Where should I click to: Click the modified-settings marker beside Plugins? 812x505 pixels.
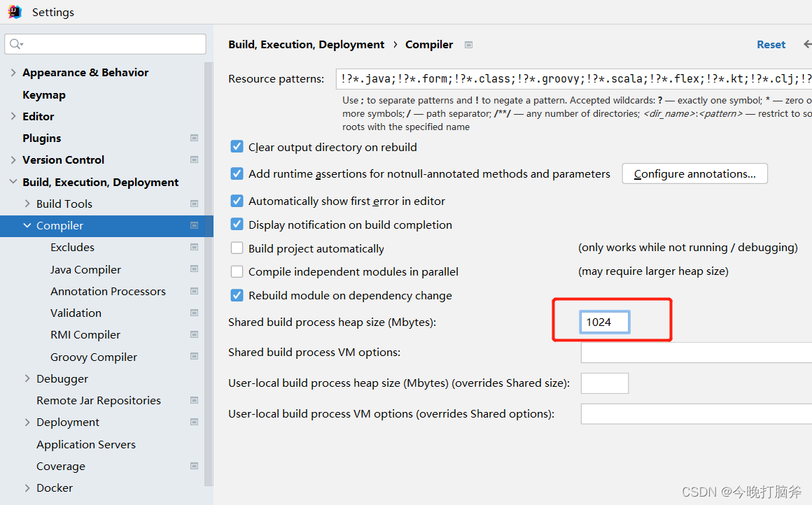coord(194,138)
